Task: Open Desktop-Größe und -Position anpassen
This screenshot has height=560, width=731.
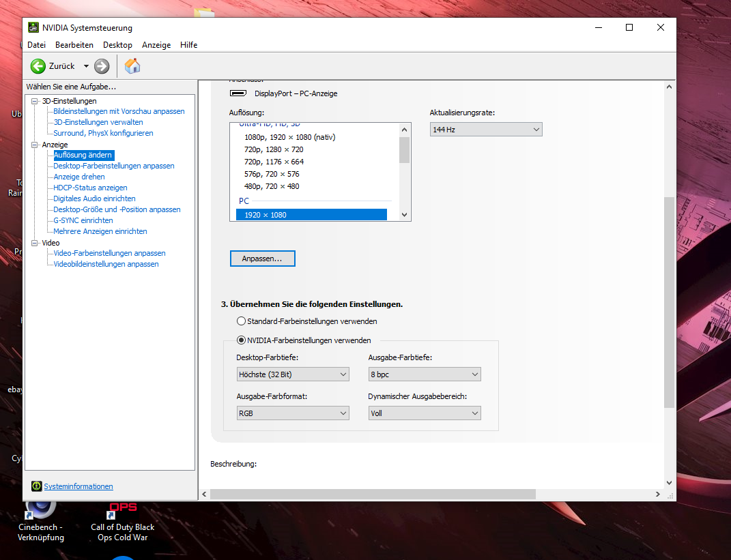Action: [x=117, y=209]
